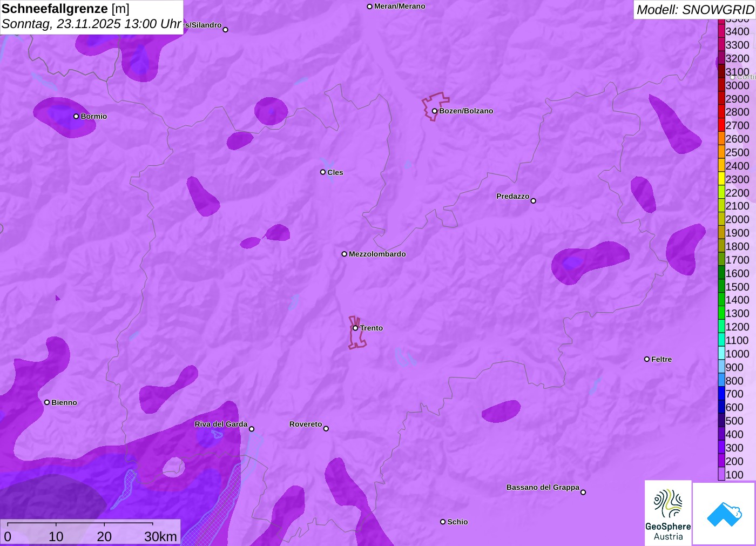
Task: Click the "Mezzolombardo" city label
Action: (377, 254)
